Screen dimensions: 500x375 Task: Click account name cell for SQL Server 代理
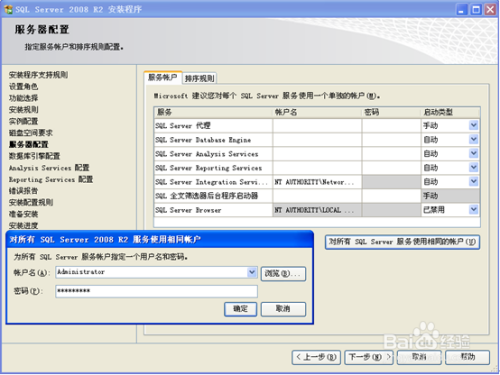pos(317,126)
